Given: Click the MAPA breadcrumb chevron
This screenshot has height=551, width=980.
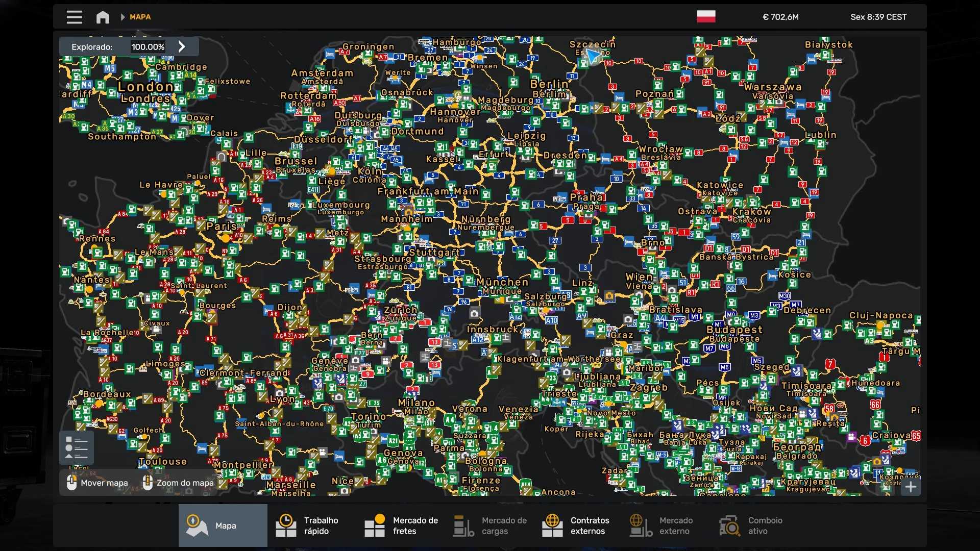Looking at the screenshot, I should [123, 17].
